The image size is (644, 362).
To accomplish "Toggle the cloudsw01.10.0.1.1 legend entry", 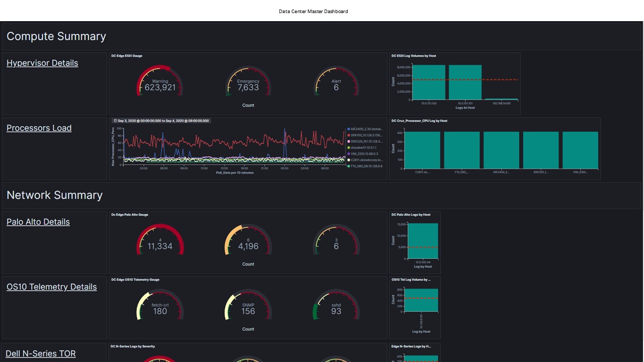I will (x=365, y=147).
